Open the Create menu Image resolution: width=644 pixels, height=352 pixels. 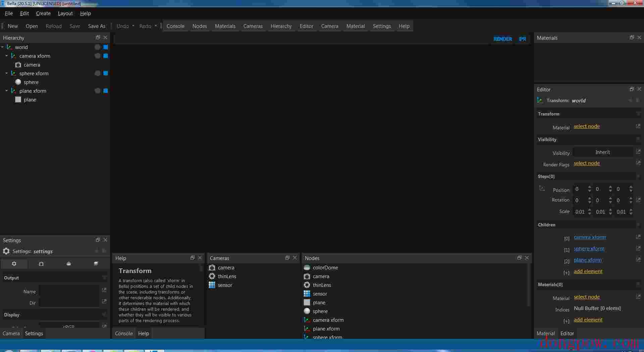point(43,13)
